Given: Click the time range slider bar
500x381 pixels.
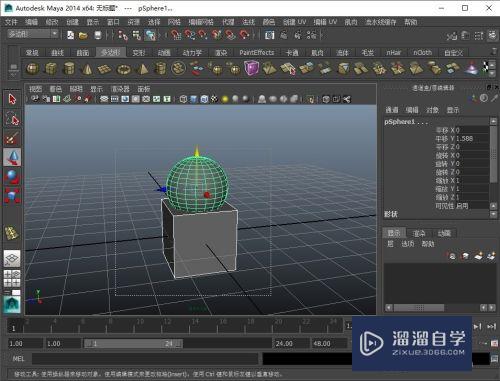Looking at the screenshot, I should pyautogui.click(x=133, y=343).
